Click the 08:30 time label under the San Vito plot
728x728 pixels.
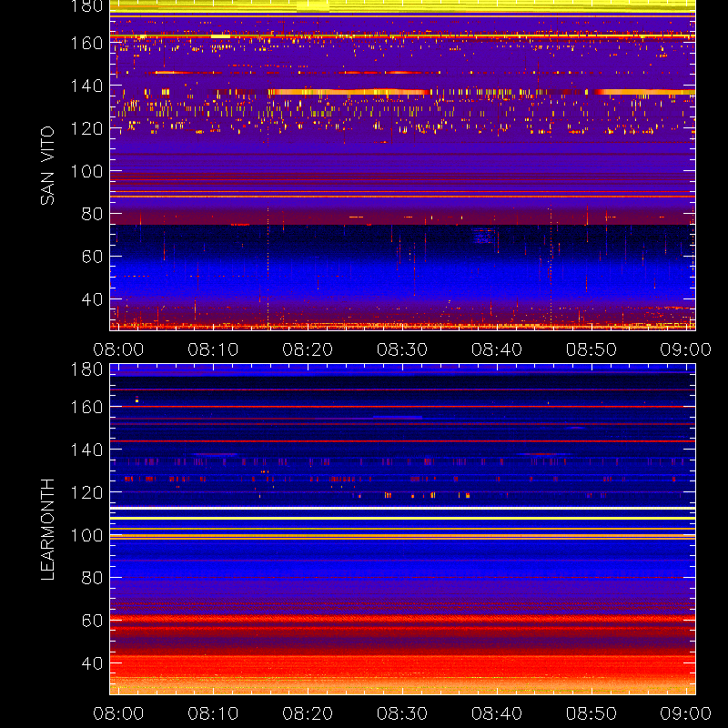(x=402, y=349)
